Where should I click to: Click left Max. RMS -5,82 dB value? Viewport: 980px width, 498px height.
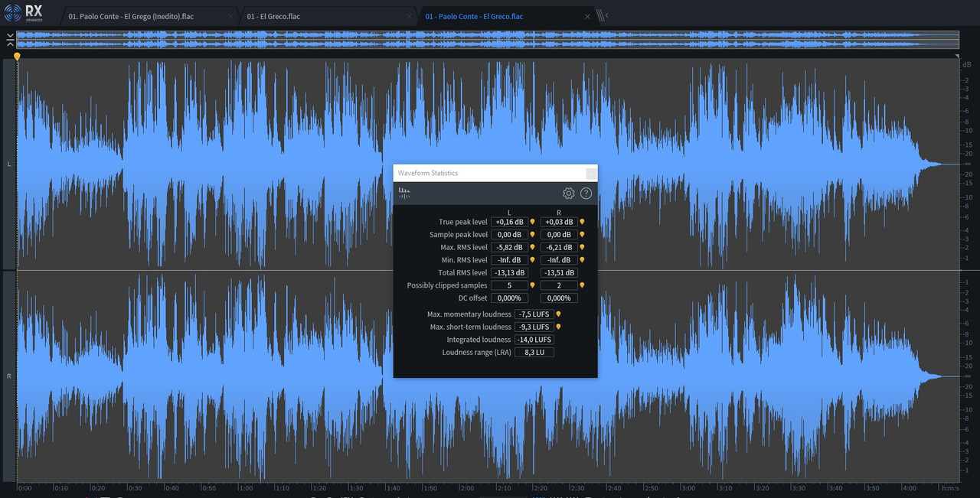pyautogui.click(x=509, y=247)
